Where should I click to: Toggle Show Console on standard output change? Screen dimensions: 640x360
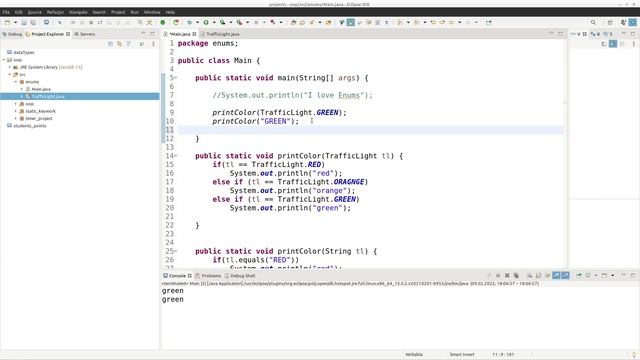click(556, 276)
